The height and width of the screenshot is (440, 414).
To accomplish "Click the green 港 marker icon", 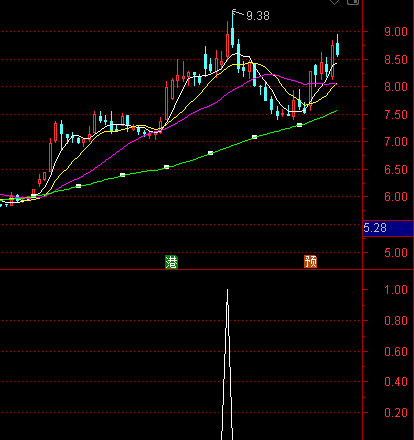I will [171, 262].
